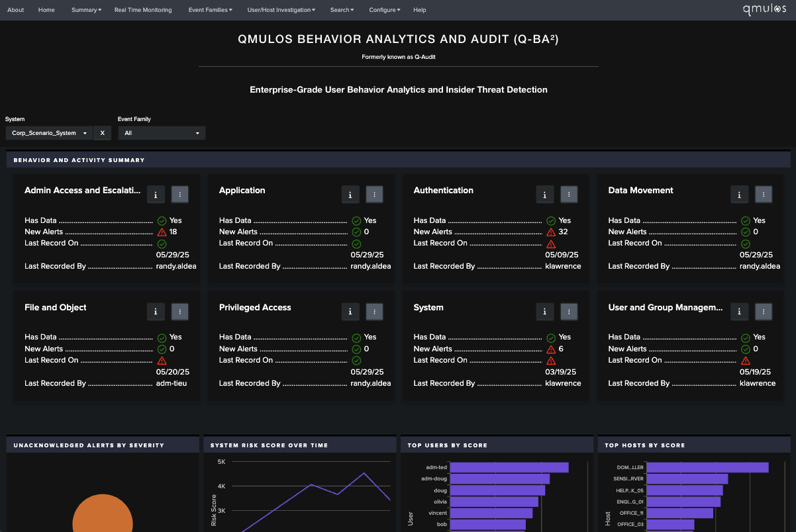Expand the Search menu

click(x=342, y=10)
